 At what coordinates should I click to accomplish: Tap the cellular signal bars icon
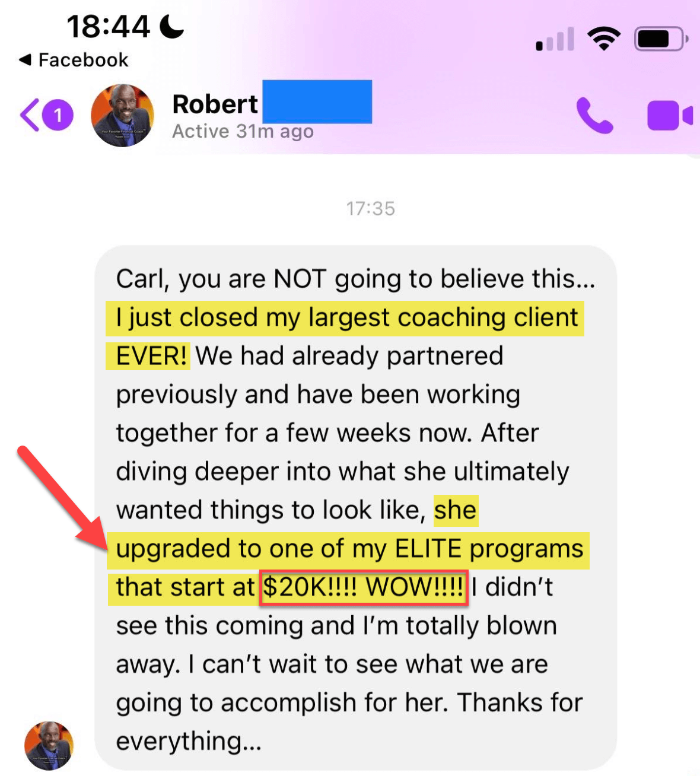[x=555, y=39]
